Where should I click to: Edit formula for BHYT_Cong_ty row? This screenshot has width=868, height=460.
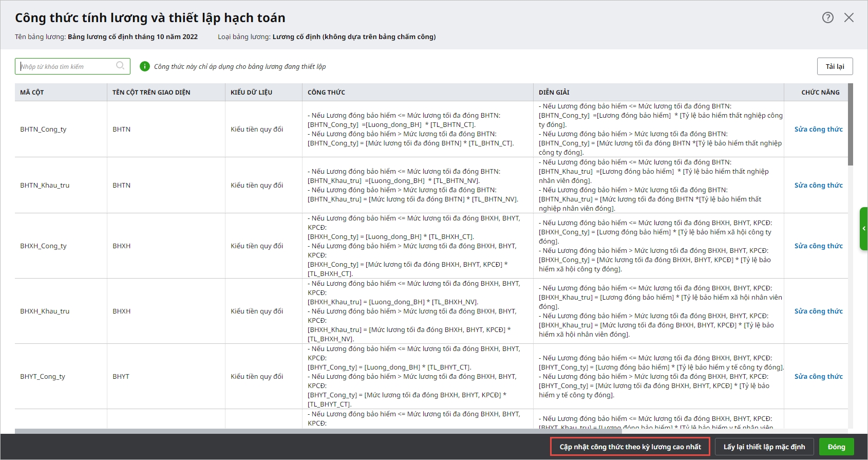[x=818, y=376]
